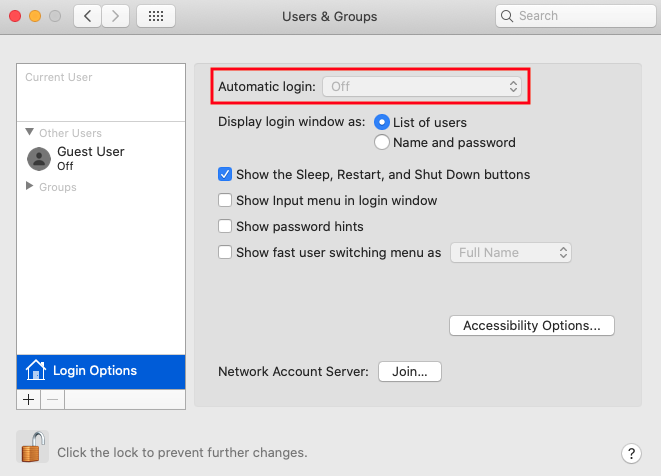Toggle Show fast user switching menu checkbox
Viewport: 661px width, 476px height.
(225, 252)
